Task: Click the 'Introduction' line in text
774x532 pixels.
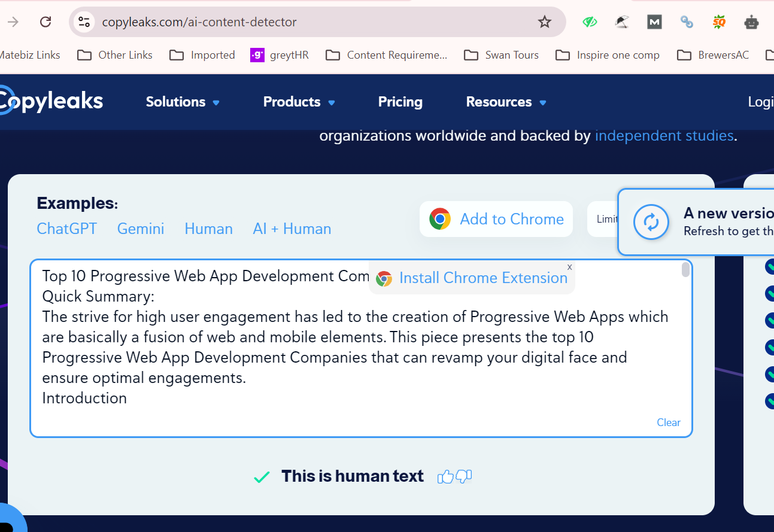Action: tap(84, 399)
